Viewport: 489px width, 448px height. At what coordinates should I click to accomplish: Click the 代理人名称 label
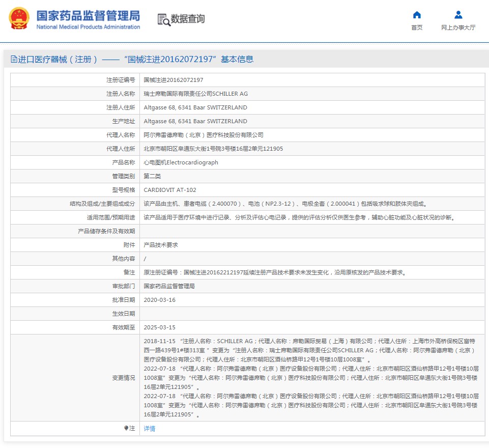[x=121, y=135]
